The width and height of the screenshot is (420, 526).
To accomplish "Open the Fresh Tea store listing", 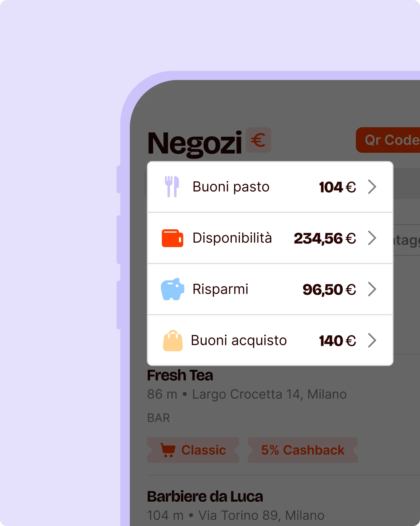I will pos(180,375).
